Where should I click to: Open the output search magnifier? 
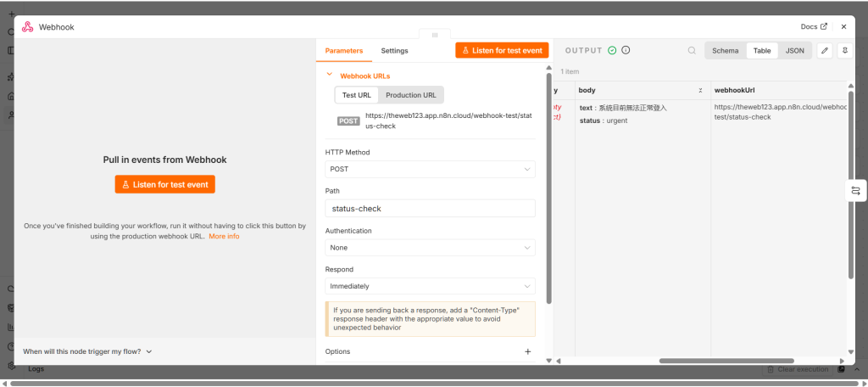(x=692, y=50)
